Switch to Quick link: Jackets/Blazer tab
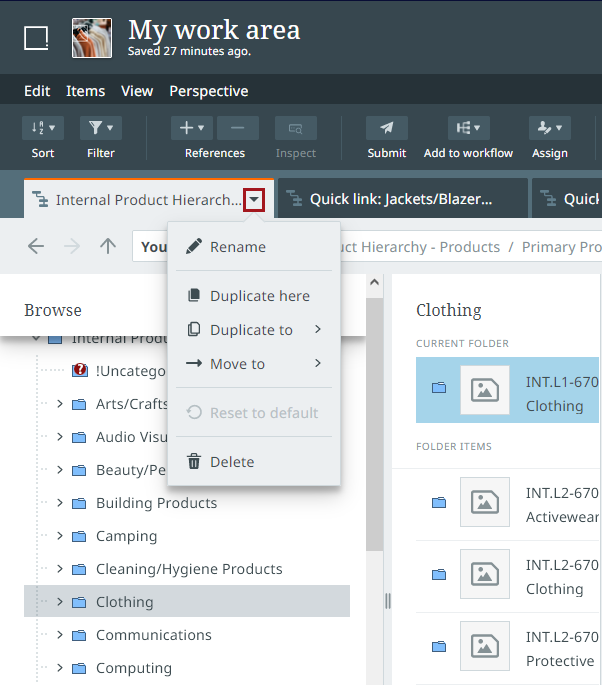 click(x=401, y=199)
